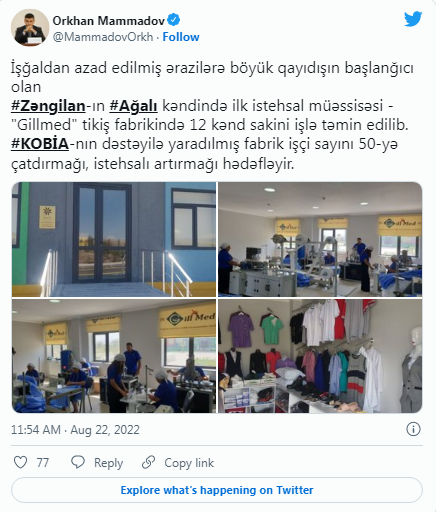The height and width of the screenshot is (512, 436).
Task: Click the Reply text label
Action: tap(108, 463)
